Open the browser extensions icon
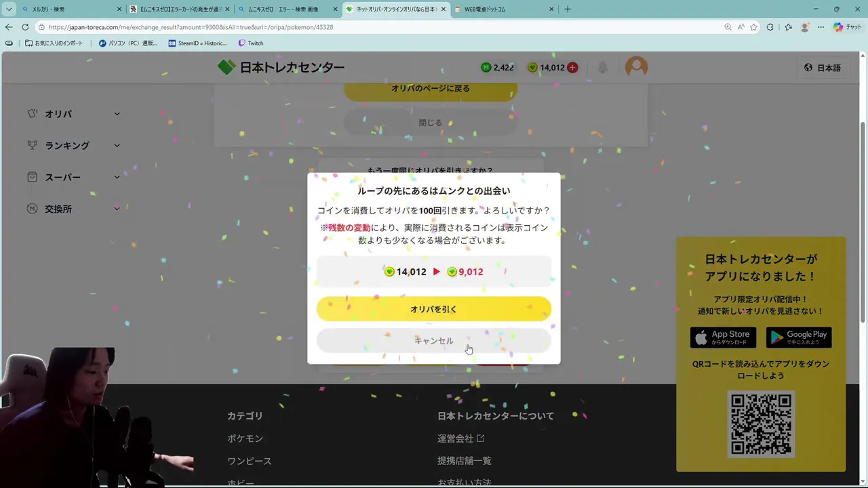Image resolution: width=868 pixels, height=488 pixels. click(770, 27)
